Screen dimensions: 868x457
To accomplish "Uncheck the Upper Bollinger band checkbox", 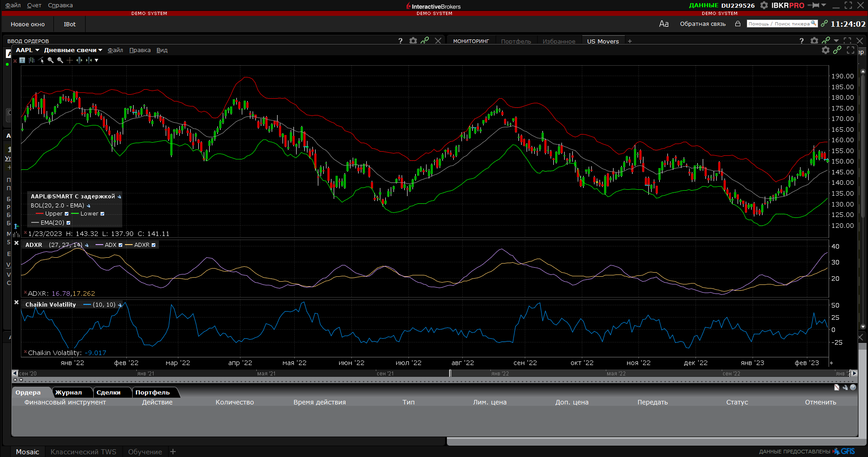I will pos(67,214).
